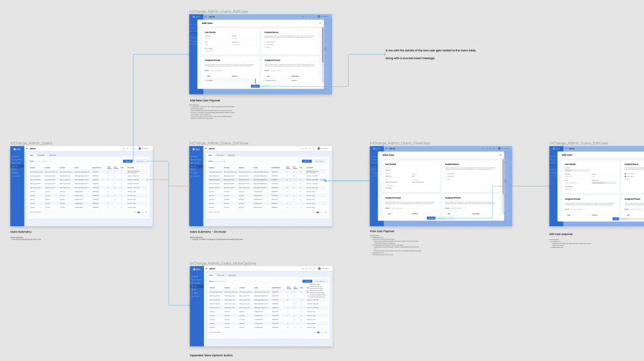Click blue Add User button in InCharge_Admin_Users frame

[x=128, y=161]
